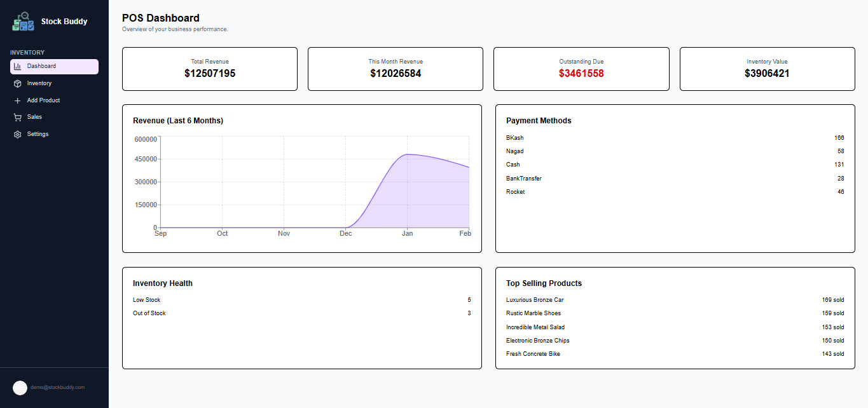Click the Stock Buddy logo icon
Image resolution: width=868 pixels, height=408 pixels.
(x=24, y=22)
